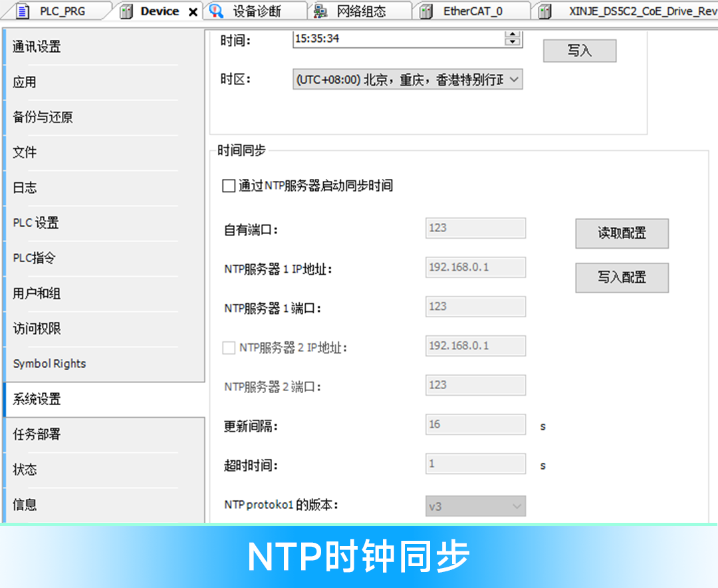Click the 读取配置 button
The image size is (718, 588).
(x=622, y=233)
